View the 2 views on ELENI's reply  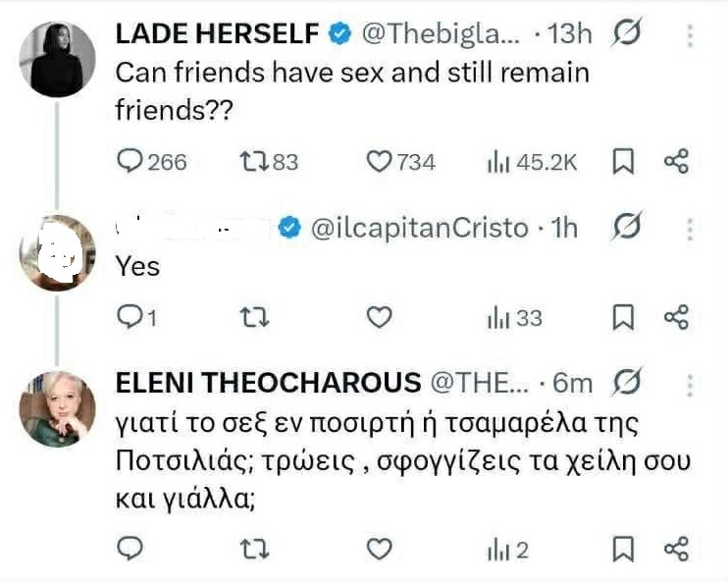point(507,550)
